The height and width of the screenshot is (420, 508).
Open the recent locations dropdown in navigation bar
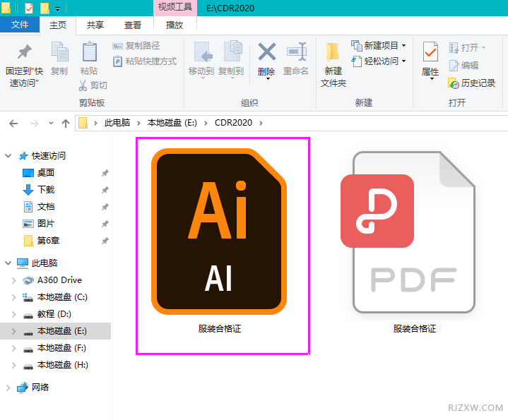(51, 124)
